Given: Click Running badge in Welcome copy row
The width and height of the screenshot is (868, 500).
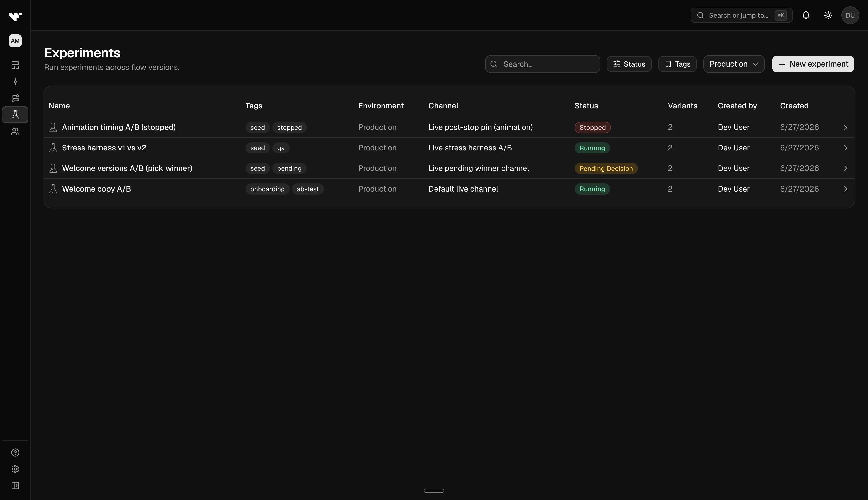Looking at the screenshot, I should pyautogui.click(x=592, y=189).
